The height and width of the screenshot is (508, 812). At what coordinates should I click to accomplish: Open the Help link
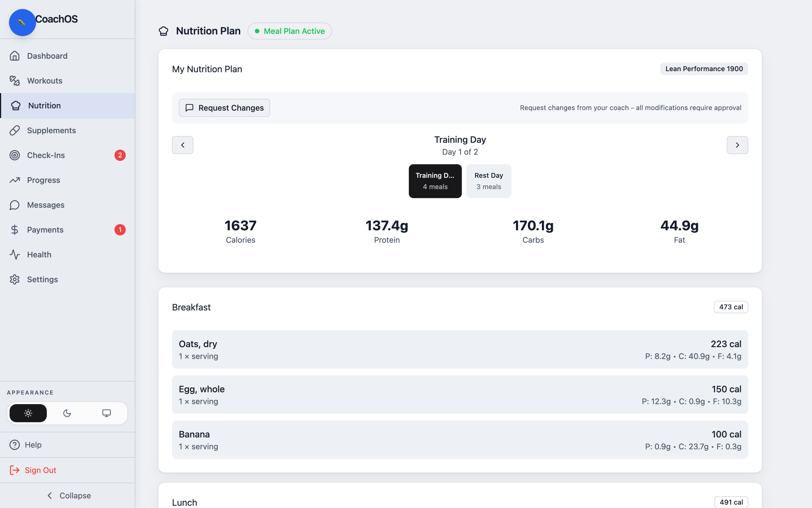pyautogui.click(x=67, y=445)
